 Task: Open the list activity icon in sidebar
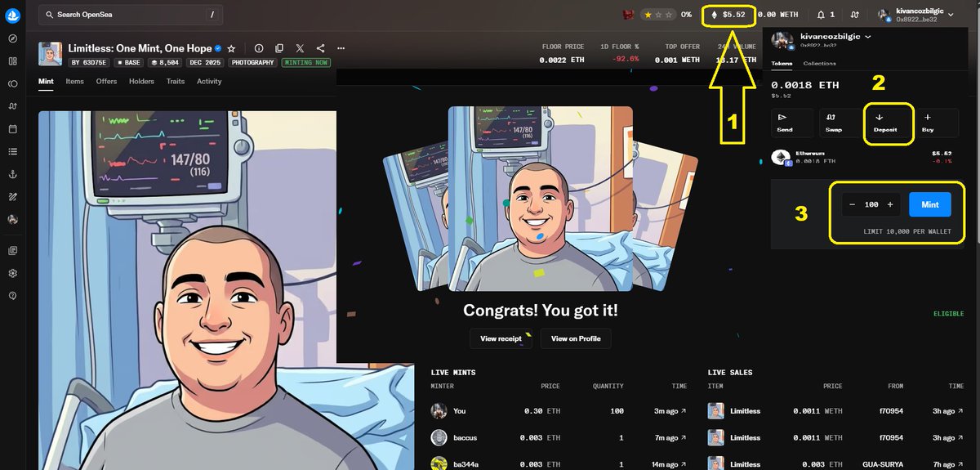13,151
